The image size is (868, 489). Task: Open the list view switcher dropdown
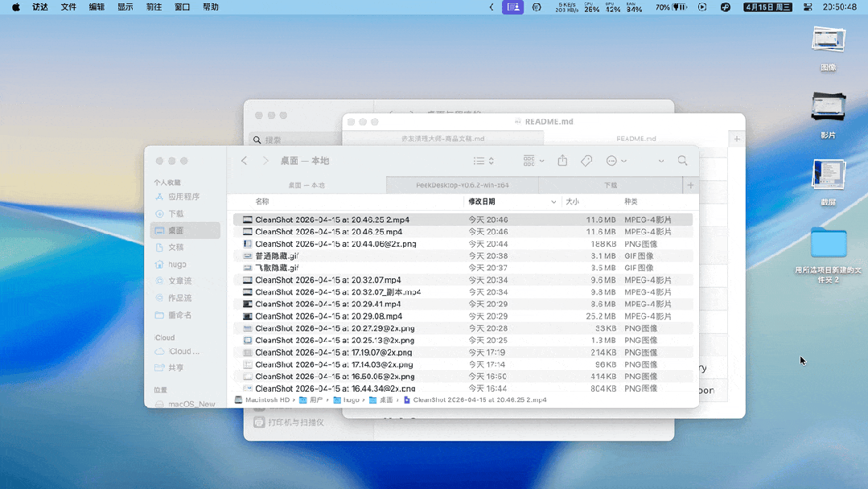tap(483, 160)
